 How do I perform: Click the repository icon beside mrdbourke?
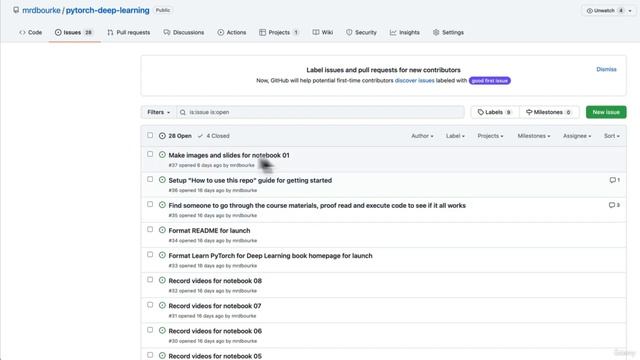[16, 10]
